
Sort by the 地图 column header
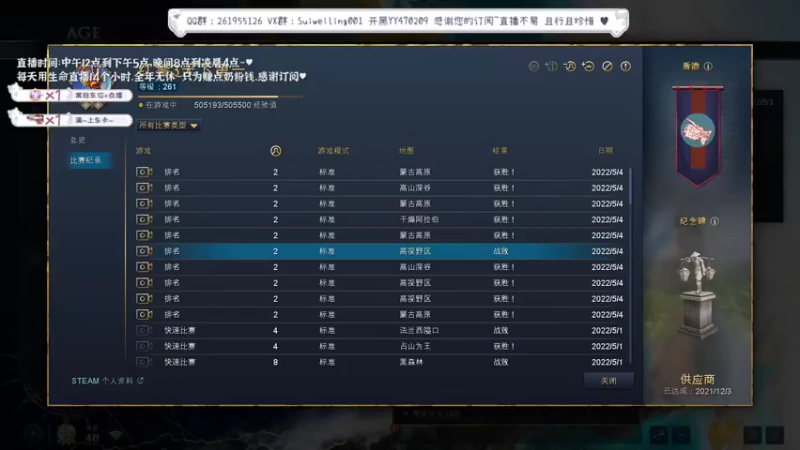coord(407,151)
